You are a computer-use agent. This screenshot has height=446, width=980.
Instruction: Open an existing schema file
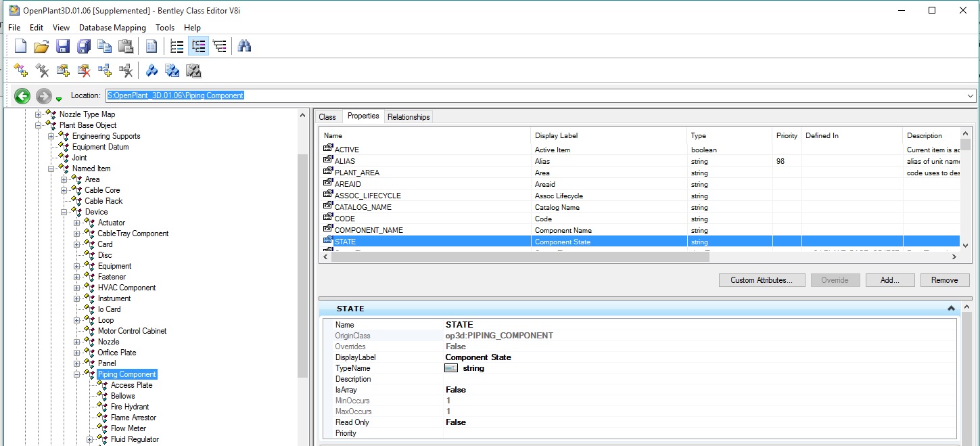[x=41, y=46]
